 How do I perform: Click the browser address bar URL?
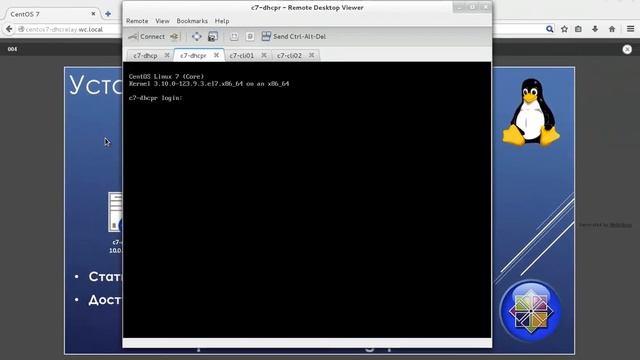point(64,29)
